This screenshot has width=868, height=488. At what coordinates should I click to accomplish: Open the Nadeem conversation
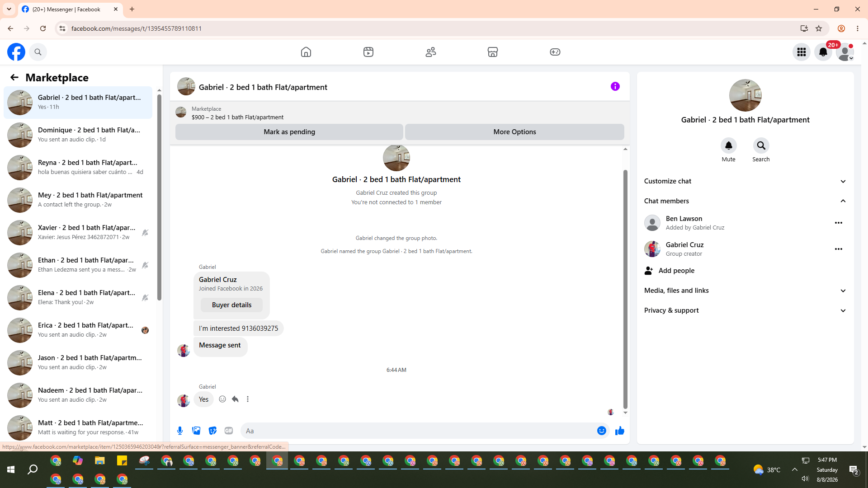78,395
